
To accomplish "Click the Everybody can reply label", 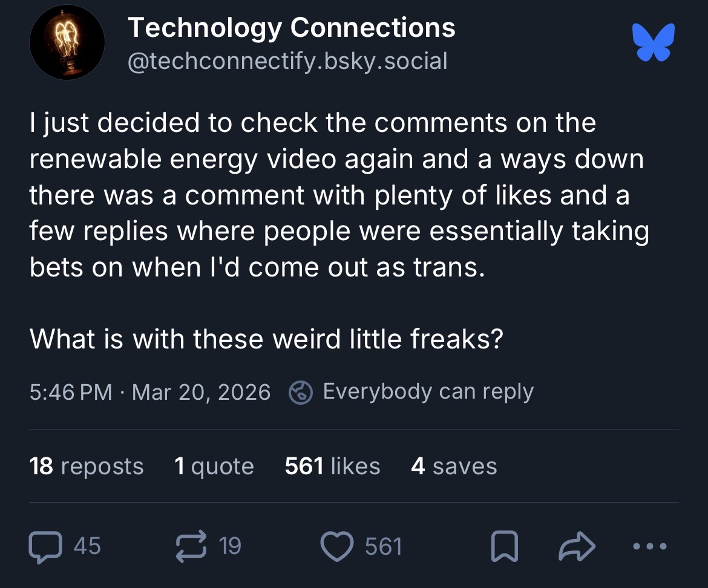I will coord(428,392).
